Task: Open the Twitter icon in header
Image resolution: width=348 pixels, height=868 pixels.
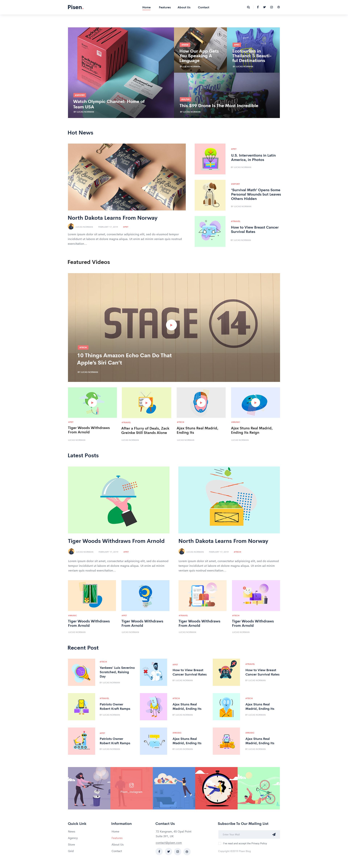Action: point(264,7)
